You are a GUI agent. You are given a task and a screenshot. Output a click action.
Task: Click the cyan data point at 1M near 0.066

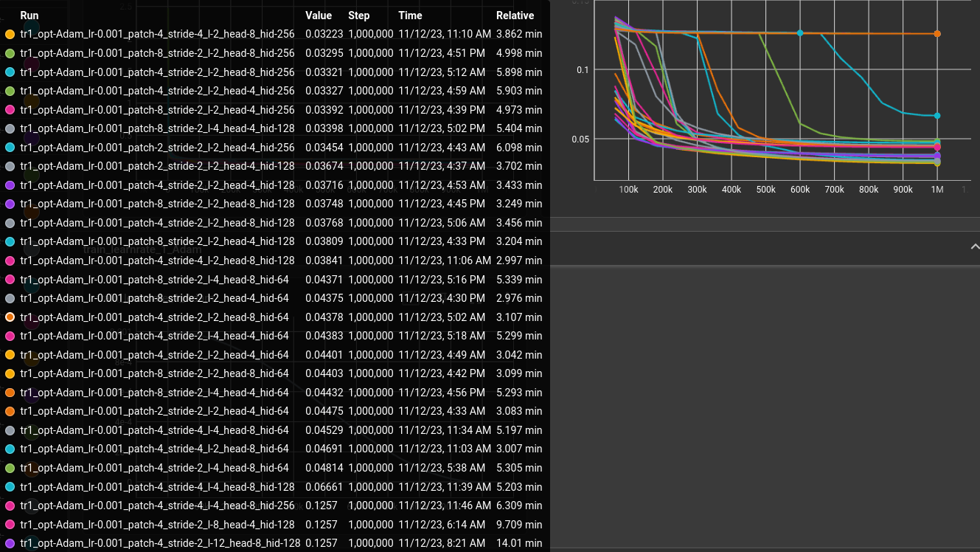[x=937, y=116]
